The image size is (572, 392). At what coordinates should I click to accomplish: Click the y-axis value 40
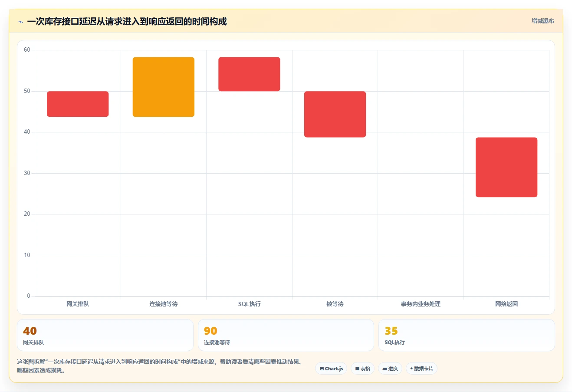27,132
